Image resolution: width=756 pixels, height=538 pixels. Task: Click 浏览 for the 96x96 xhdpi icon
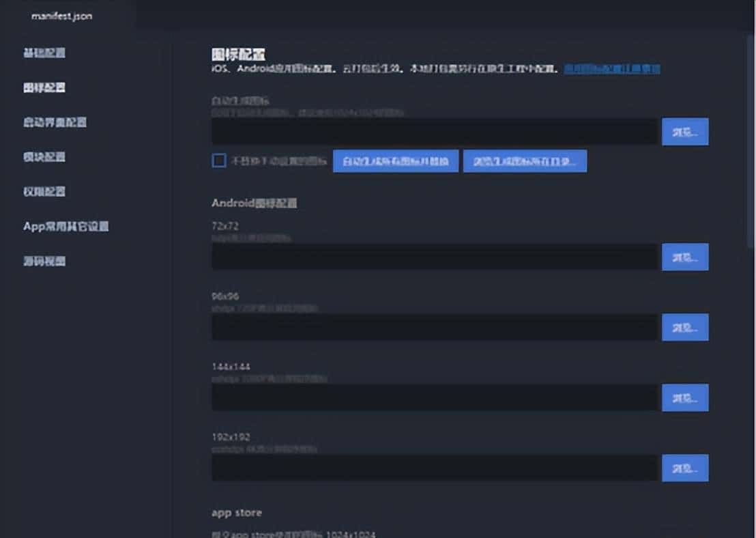click(685, 327)
